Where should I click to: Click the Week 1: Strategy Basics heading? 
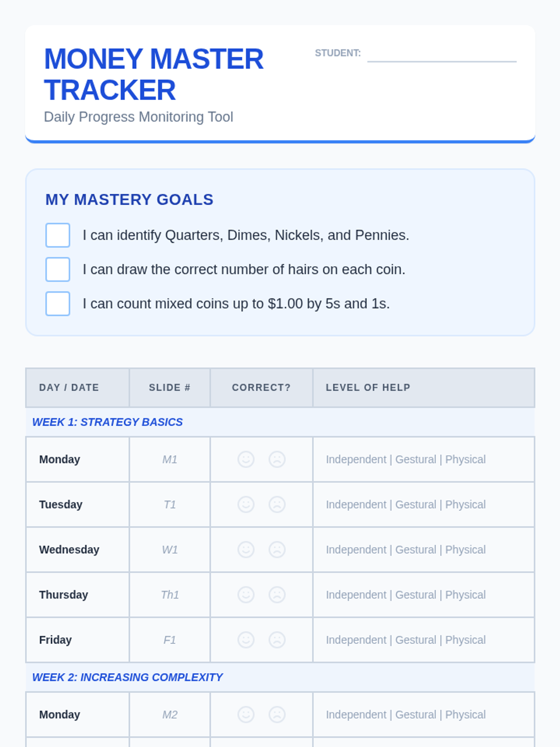pyautogui.click(x=107, y=422)
